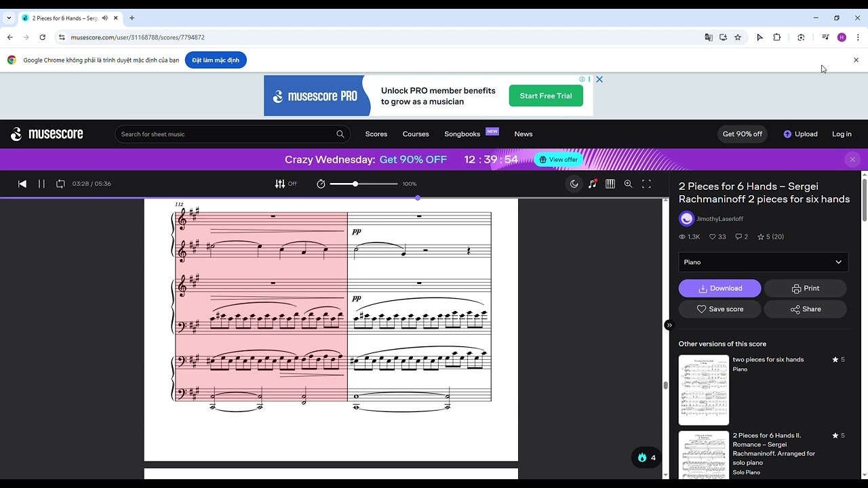
Task: Click the playback progress marker
Action: coord(418,198)
